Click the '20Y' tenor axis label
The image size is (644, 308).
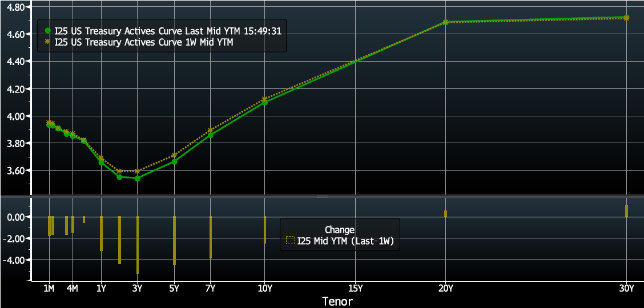coord(446,288)
